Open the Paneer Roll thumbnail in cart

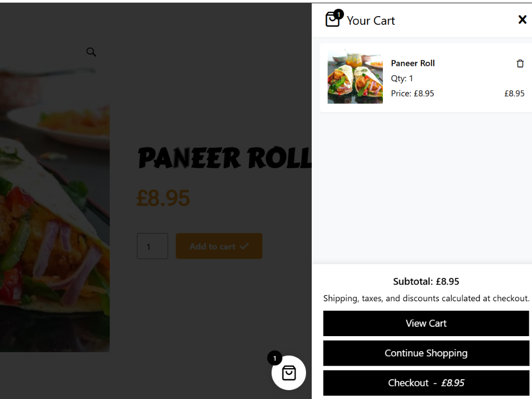coord(355,77)
